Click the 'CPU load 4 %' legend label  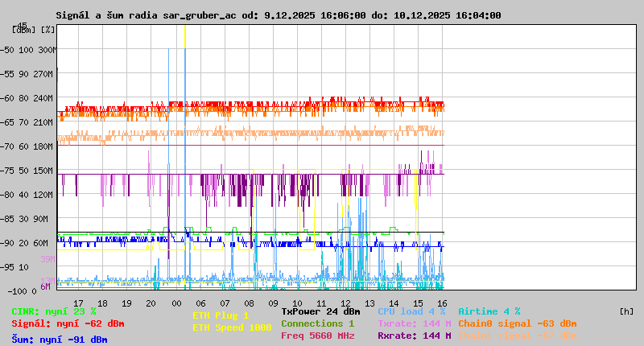[x=411, y=311]
